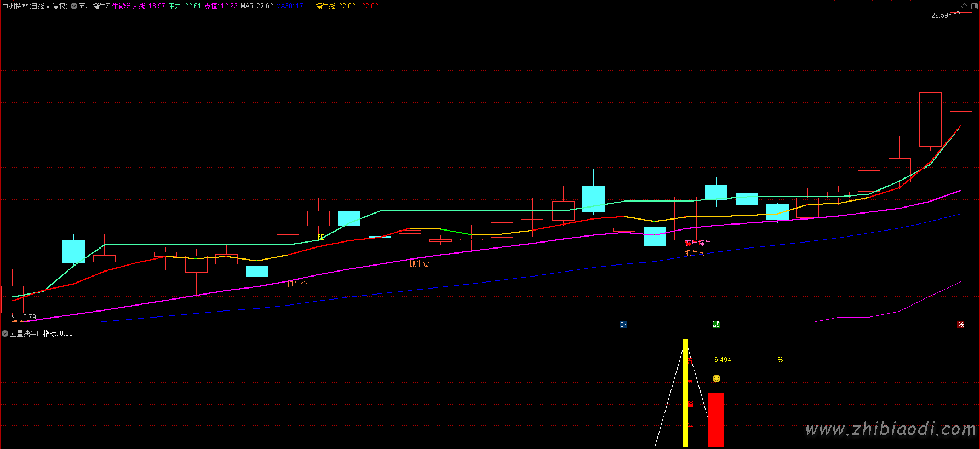Open the 五星擒牛Z indicator dropdown arrow

pos(74,6)
